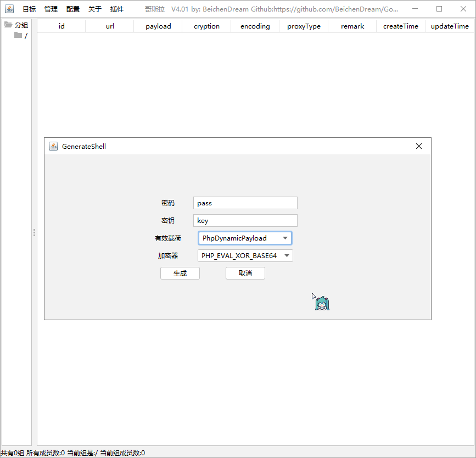Click the GenerateShell dialog title icon
The image size is (476, 458).
[x=53, y=146]
